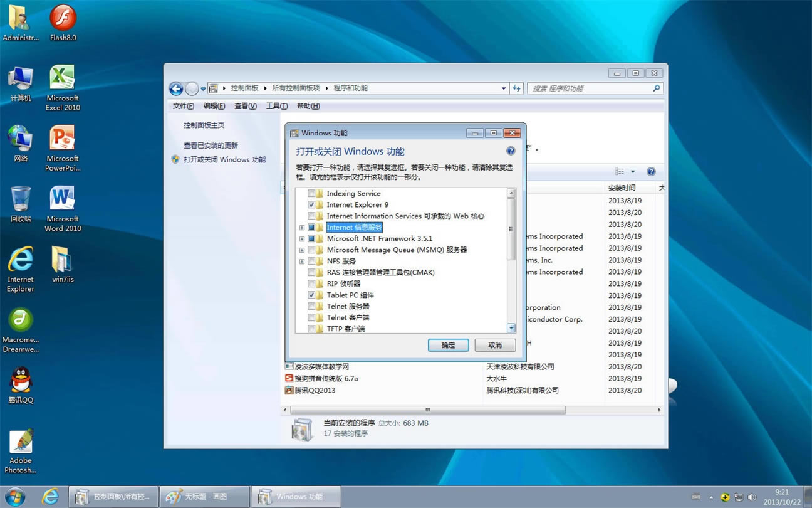Image resolution: width=812 pixels, height=508 pixels.
Task: Check the RIP 侦听器 checkbox
Action: click(311, 283)
